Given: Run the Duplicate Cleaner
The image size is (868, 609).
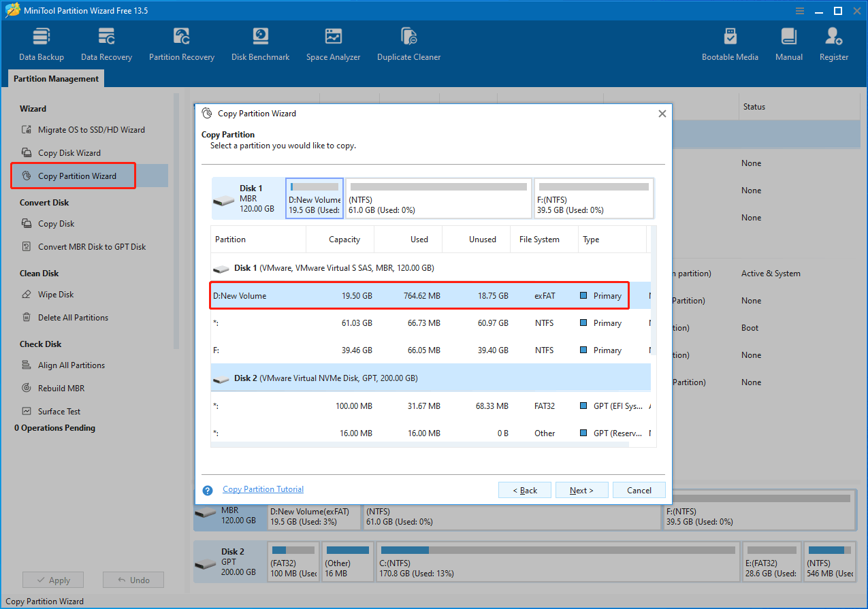Looking at the screenshot, I should [x=408, y=43].
